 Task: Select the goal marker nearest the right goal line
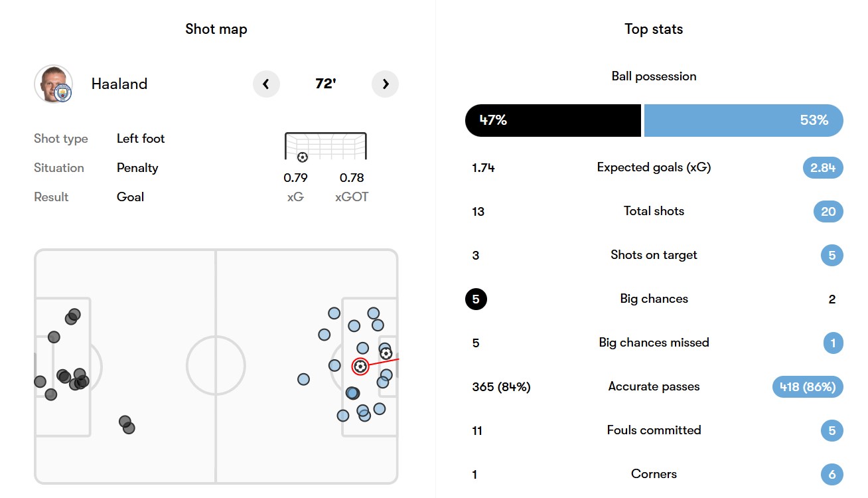click(x=386, y=353)
